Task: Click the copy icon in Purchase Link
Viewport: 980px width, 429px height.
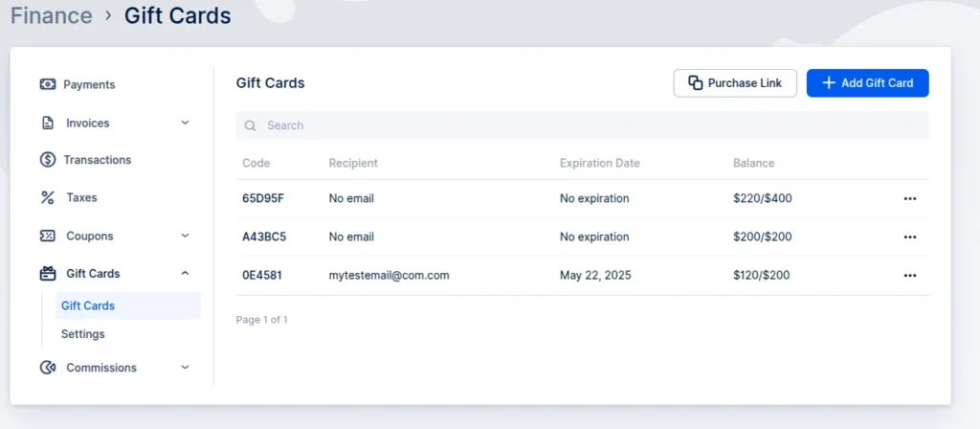Action: 695,83
